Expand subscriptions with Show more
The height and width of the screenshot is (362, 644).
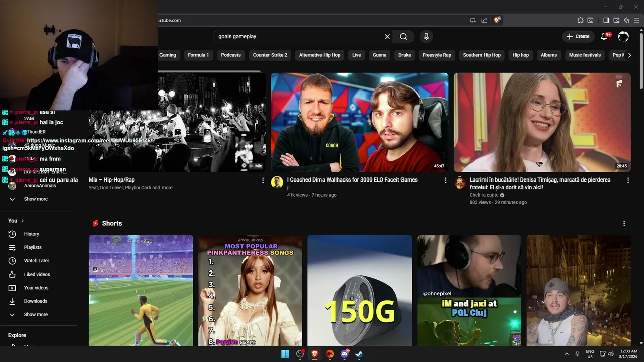point(36,199)
